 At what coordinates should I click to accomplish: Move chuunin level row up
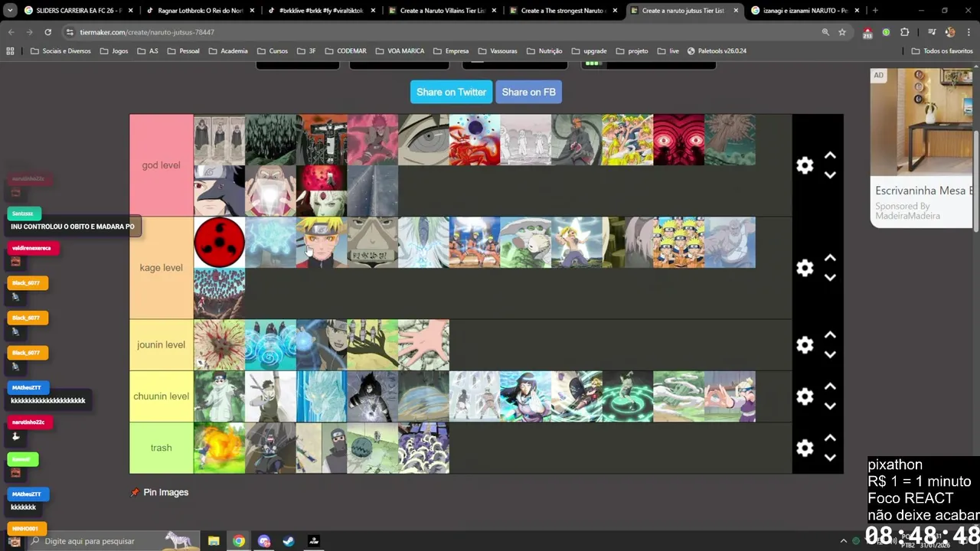point(830,386)
